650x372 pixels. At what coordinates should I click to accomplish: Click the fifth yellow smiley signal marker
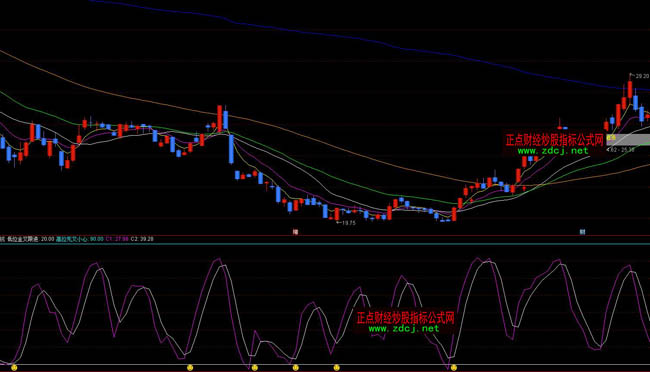pos(336,367)
